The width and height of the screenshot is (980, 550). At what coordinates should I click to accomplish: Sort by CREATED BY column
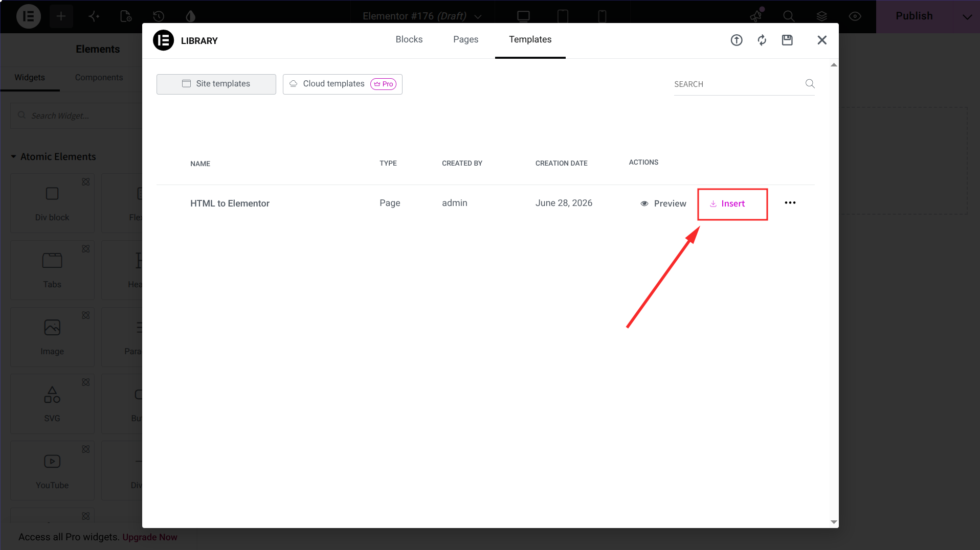tap(462, 164)
